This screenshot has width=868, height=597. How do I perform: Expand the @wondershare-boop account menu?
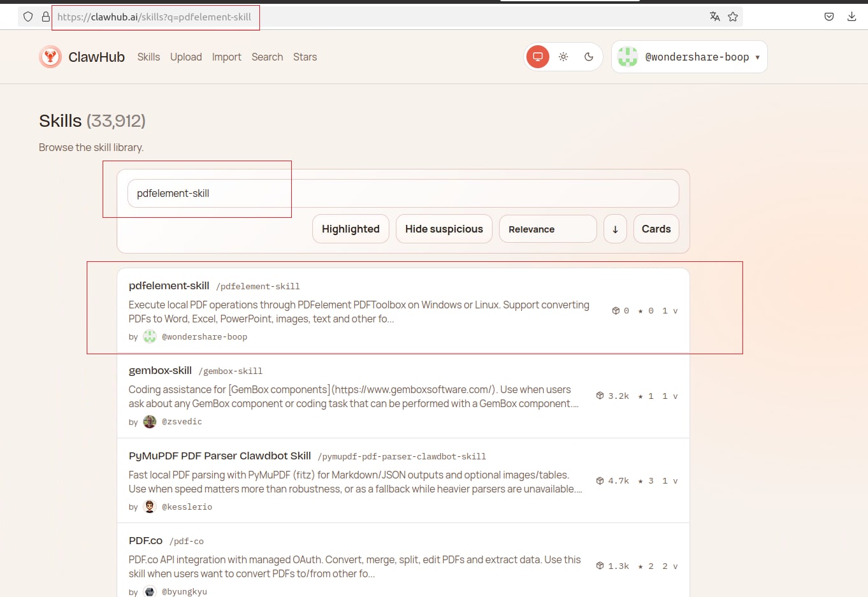click(689, 57)
